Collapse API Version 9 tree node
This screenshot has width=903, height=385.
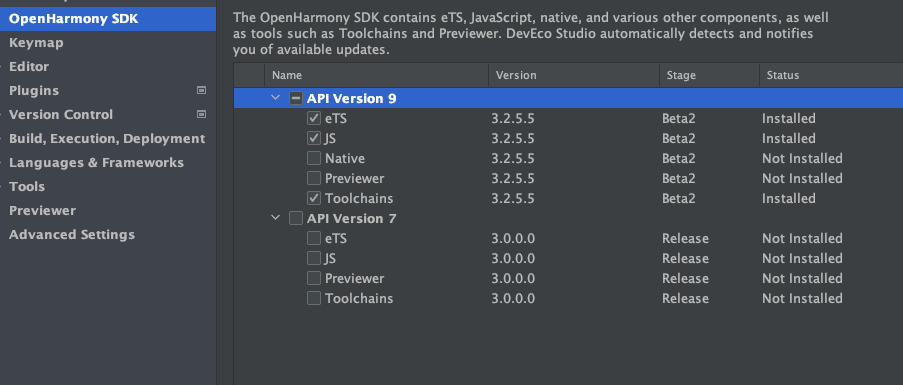click(x=276, y=98)
